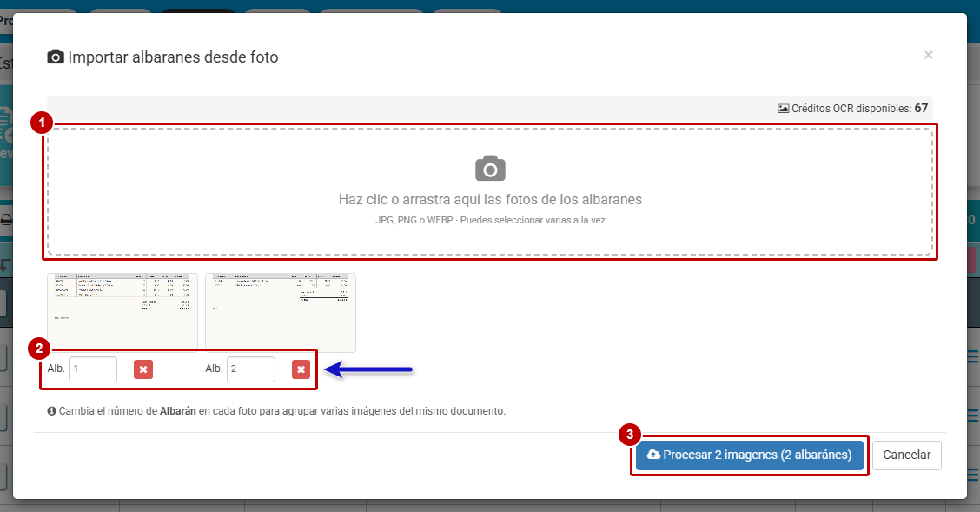Image resolution: width=980 pixels, height=512 pixels.
Task: Click the 'Importar albaranes desde foto' title
Action: coord(173,57)
